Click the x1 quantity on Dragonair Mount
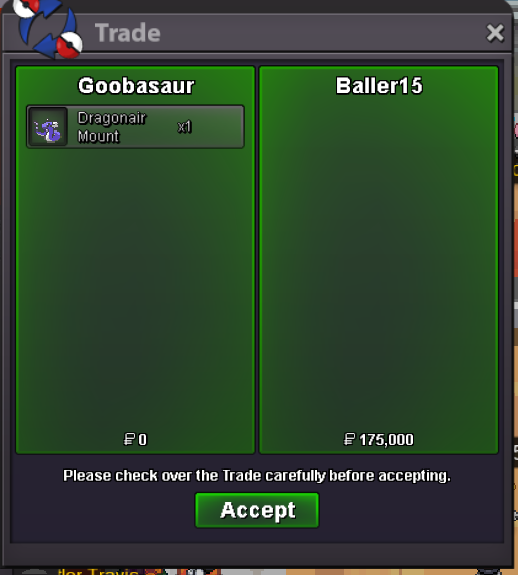Image resolution: width=518 pixels, height=575 pixels. coord(184,127)
